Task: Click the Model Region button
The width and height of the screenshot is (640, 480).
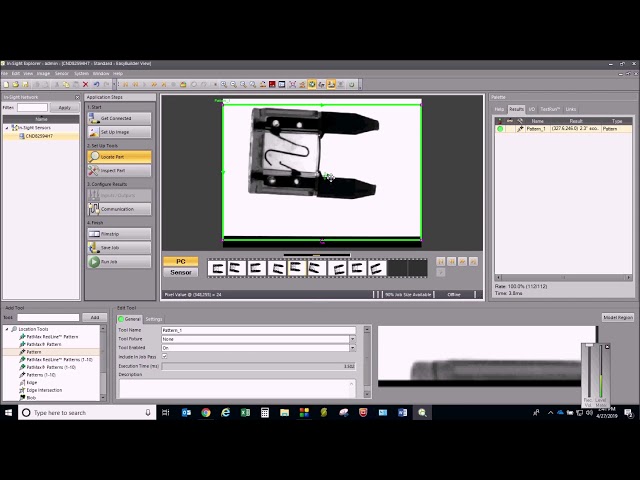Action: point(618,318)
